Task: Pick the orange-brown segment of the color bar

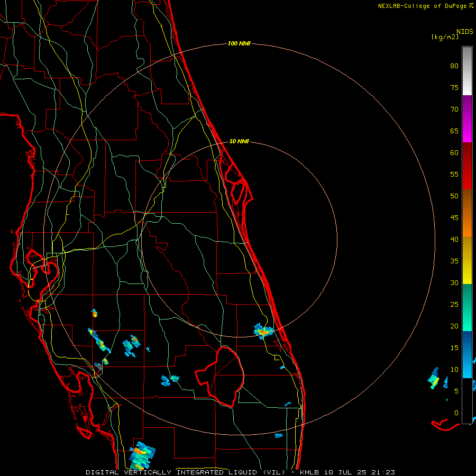Action: pos(467,213)
